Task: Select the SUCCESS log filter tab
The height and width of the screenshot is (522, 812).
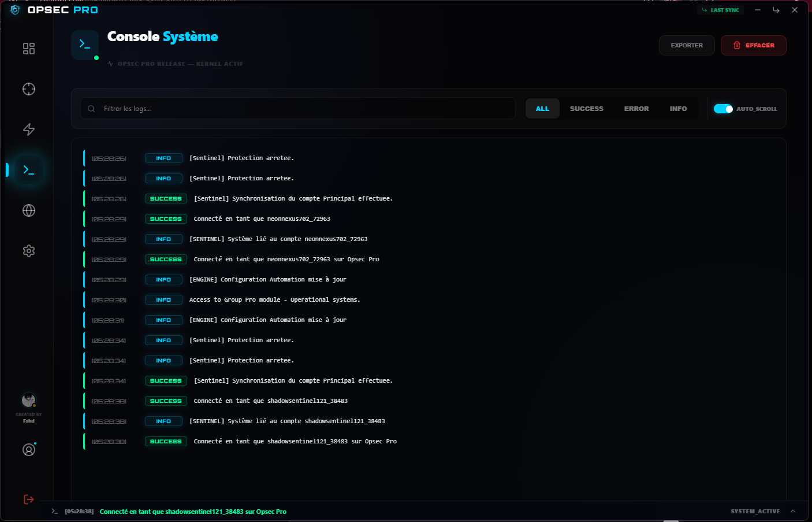Action: (587, 109)
